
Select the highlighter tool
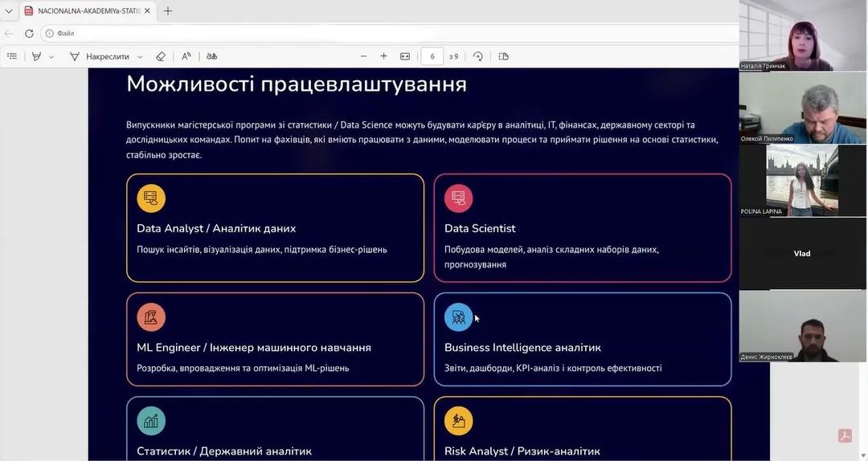point(36,56)
